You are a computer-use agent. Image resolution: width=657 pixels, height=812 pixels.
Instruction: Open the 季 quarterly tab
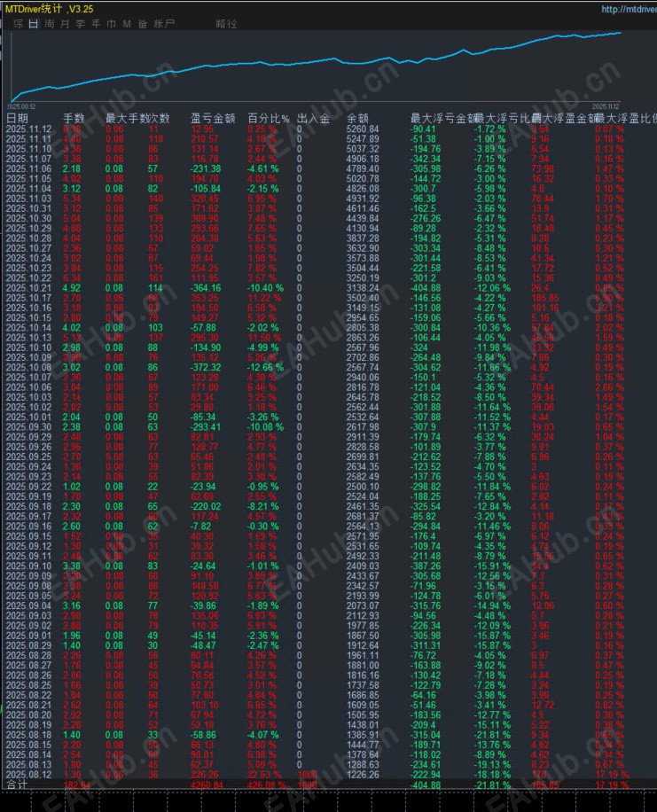click(x=81, y=24)
